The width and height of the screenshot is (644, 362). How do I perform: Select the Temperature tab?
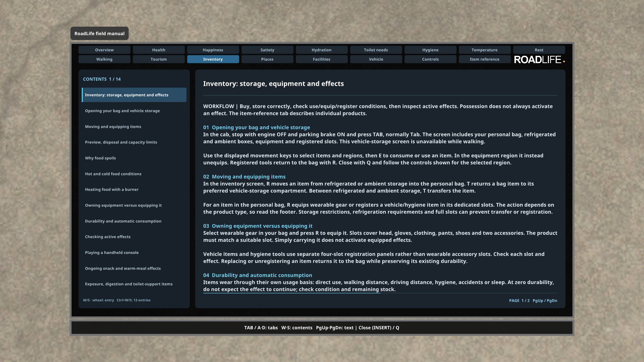485,50
